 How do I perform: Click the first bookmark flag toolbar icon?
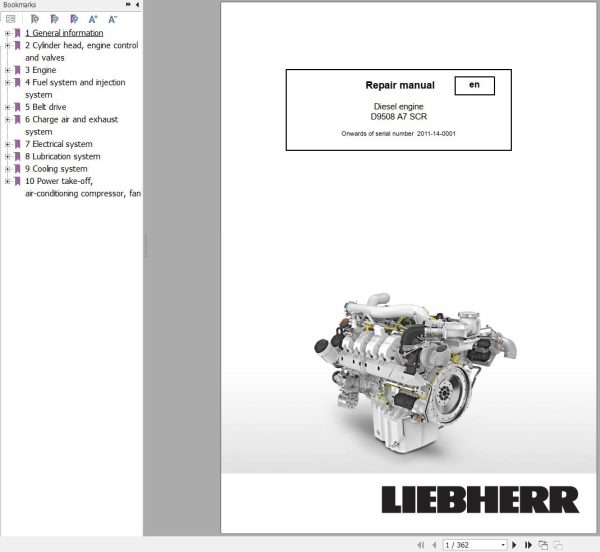pyautogui.click(x=34, y=19)
